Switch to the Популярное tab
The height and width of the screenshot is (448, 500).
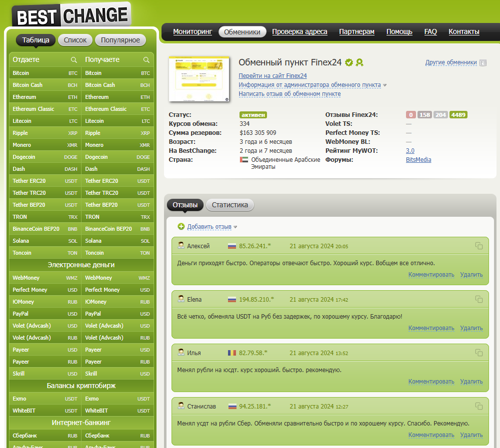point(120,40)
